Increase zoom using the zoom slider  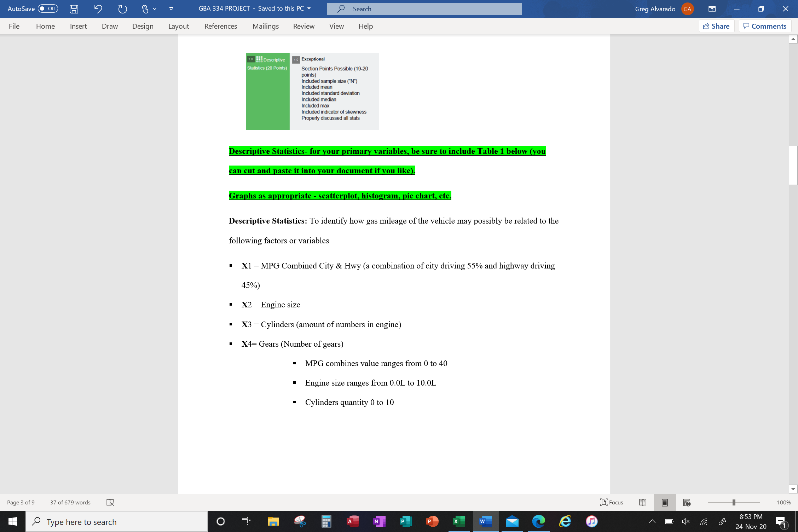(x=765, y=502)
